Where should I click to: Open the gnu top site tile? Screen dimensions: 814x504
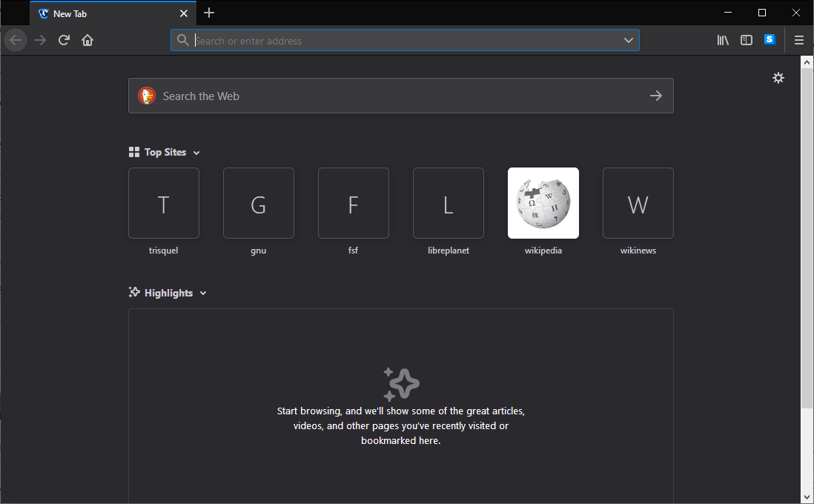pyautogui.click(x=259, y=203)
